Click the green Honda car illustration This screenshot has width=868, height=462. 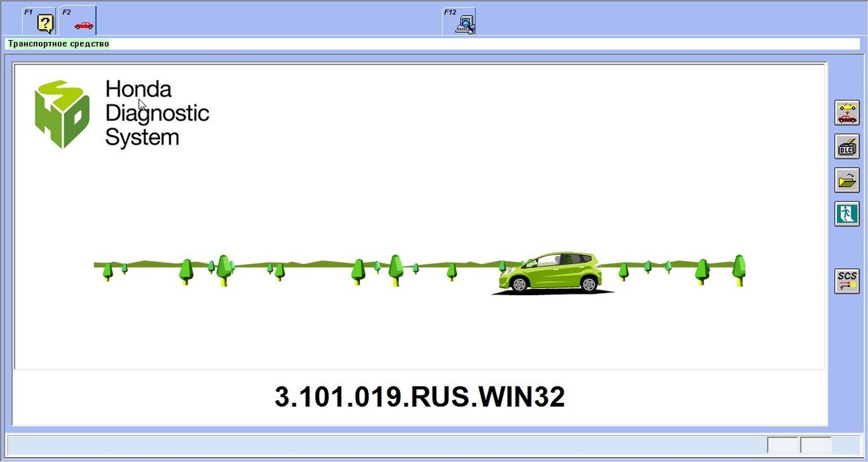click(552, 273)
